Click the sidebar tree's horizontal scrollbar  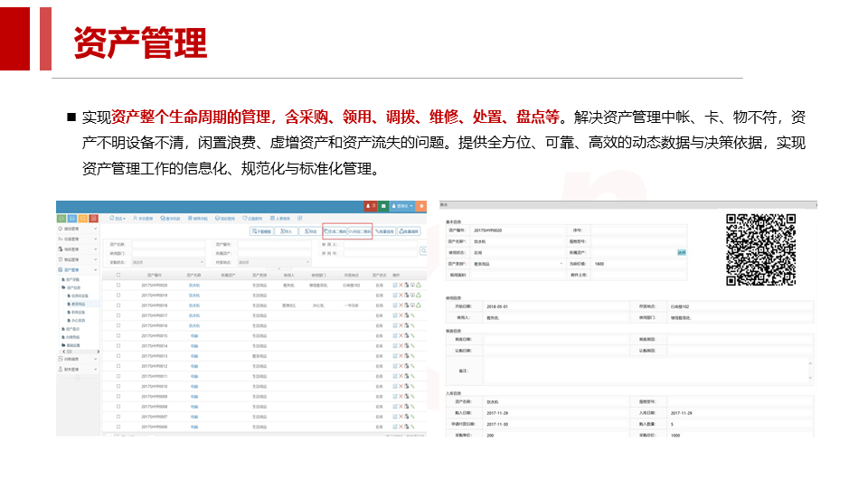pos(80,352)
